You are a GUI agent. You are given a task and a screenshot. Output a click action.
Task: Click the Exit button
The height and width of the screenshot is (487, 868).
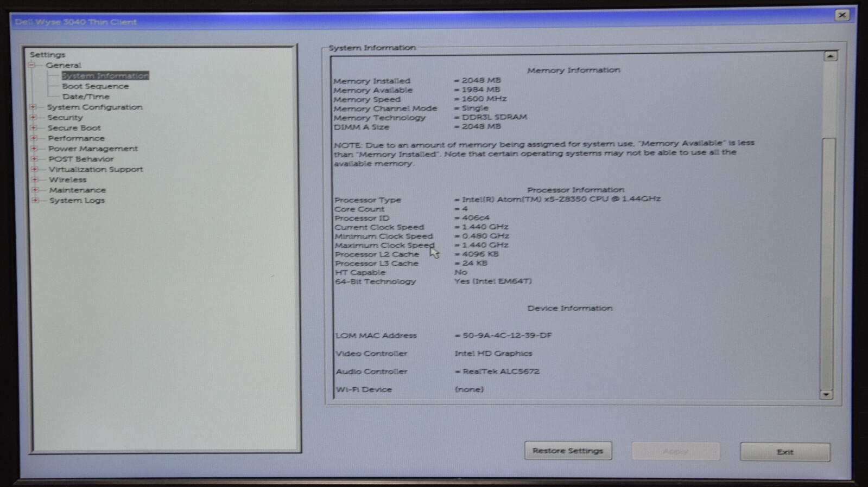tap(785, 452)
